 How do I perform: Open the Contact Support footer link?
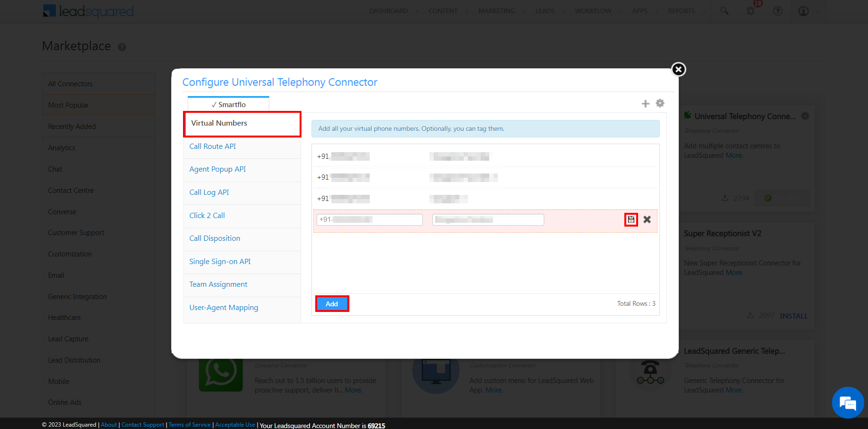143,425
